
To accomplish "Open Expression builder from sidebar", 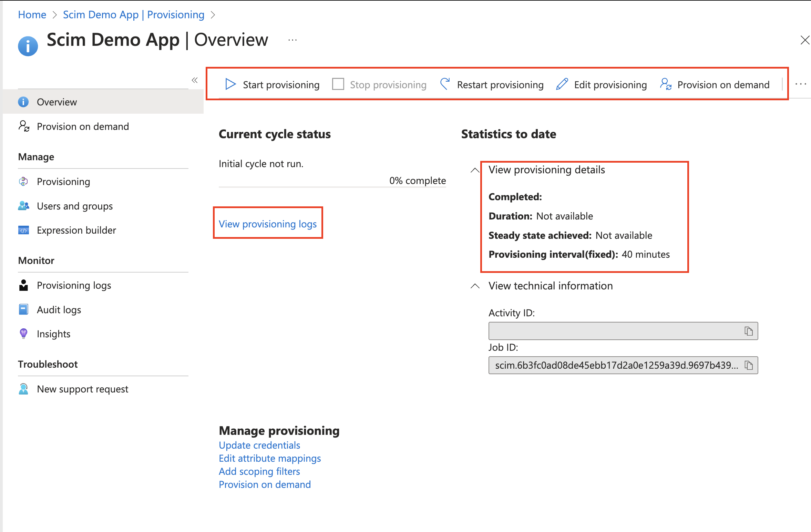I will click(76, 230).
